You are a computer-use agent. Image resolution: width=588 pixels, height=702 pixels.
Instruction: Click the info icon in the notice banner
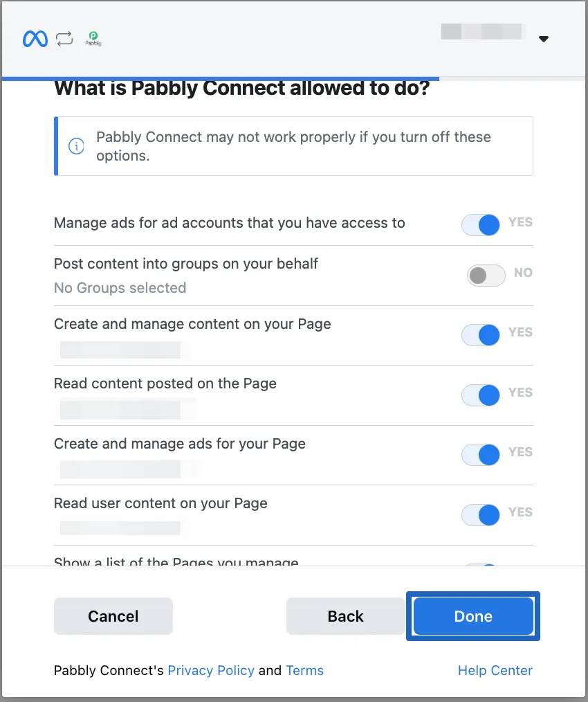tap(76, 146)
